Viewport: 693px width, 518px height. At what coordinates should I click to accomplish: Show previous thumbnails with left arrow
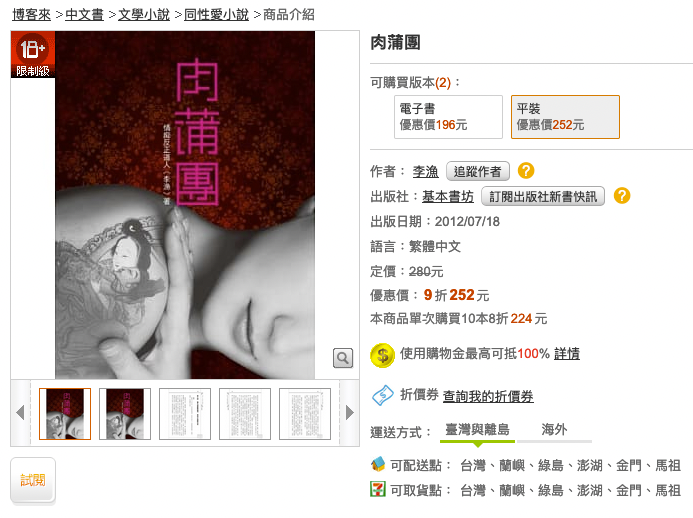20,412
